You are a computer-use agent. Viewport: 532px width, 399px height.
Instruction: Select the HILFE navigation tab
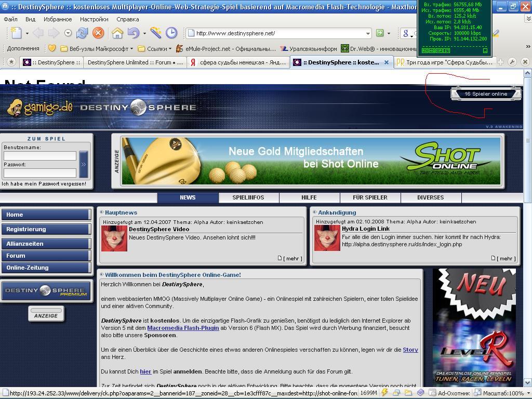tap(309, 197)
